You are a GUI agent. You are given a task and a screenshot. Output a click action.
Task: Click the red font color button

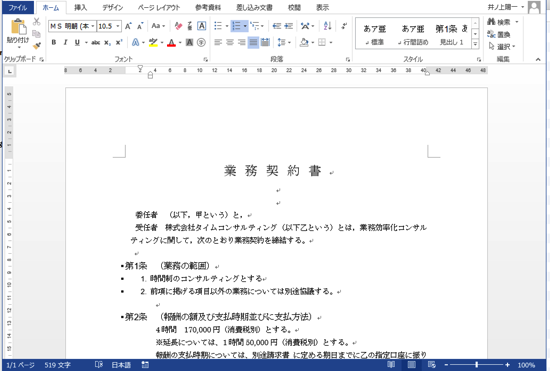(x=172, y=42)
